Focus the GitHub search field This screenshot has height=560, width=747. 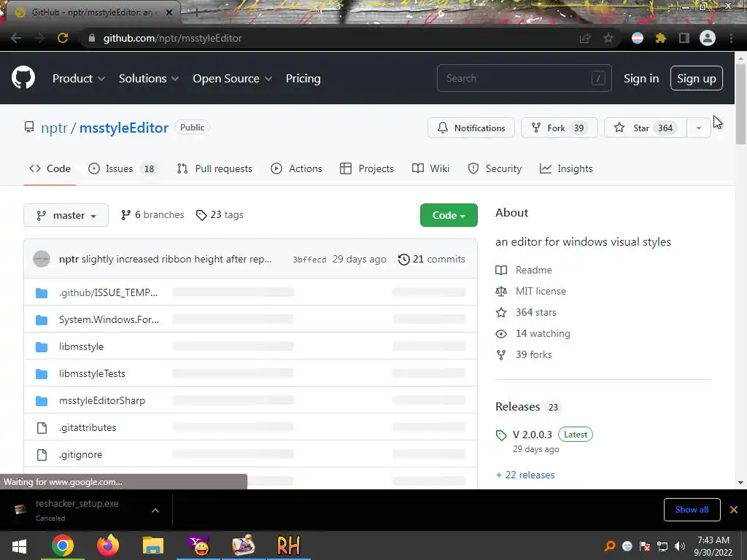[524, 78]
